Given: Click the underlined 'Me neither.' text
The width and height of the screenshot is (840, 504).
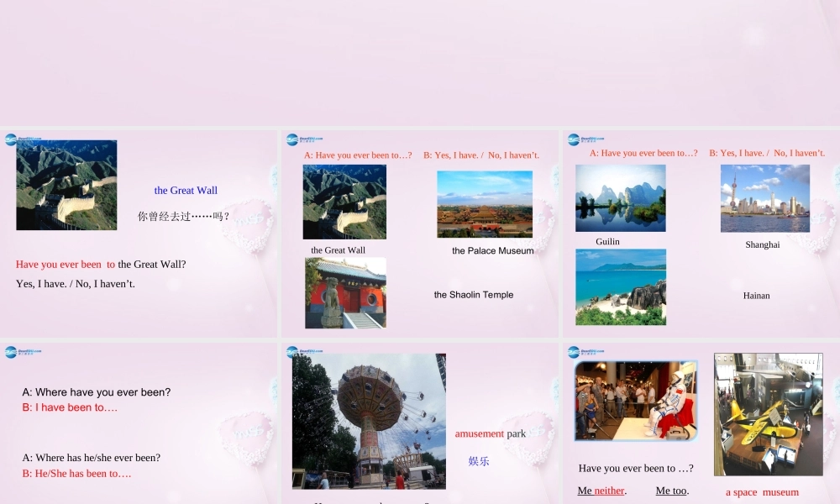Looking at the screenshot, I should (602, 491).
